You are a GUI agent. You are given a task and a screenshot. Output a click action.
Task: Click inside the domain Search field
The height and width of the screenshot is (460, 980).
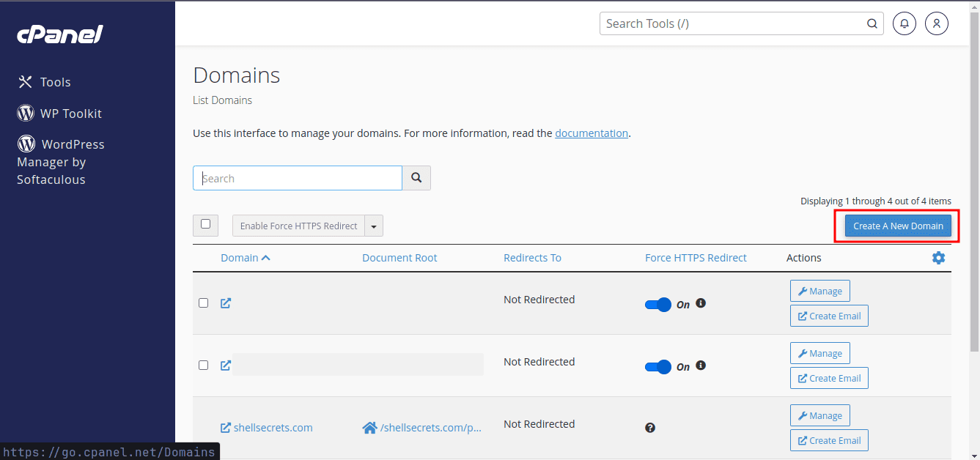[297, 178]
